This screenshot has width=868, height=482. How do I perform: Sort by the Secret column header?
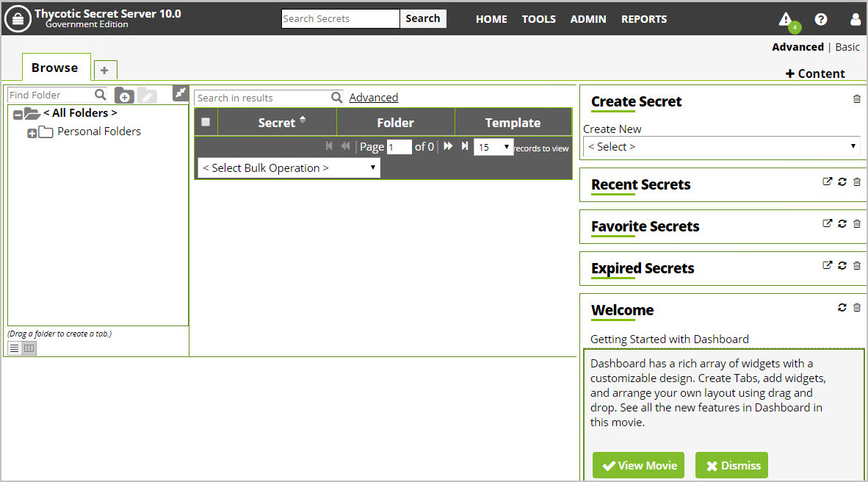pos(277,123)
